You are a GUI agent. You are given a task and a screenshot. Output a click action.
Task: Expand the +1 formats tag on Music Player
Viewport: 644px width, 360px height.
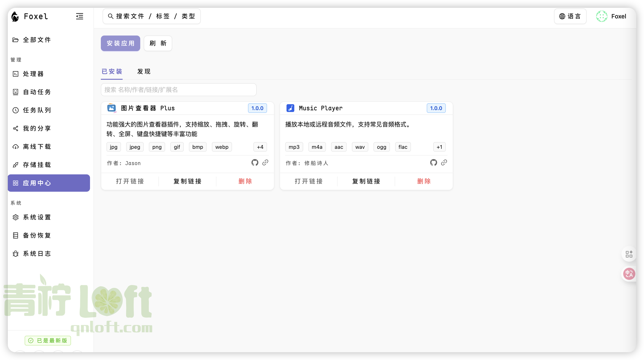pos(439,147)
